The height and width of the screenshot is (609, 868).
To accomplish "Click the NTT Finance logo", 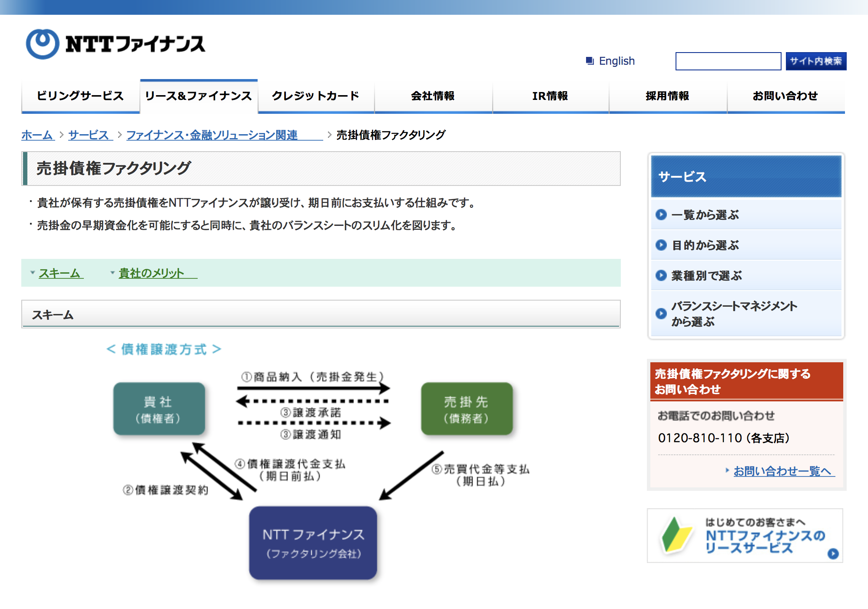I will tap(116, 44).
